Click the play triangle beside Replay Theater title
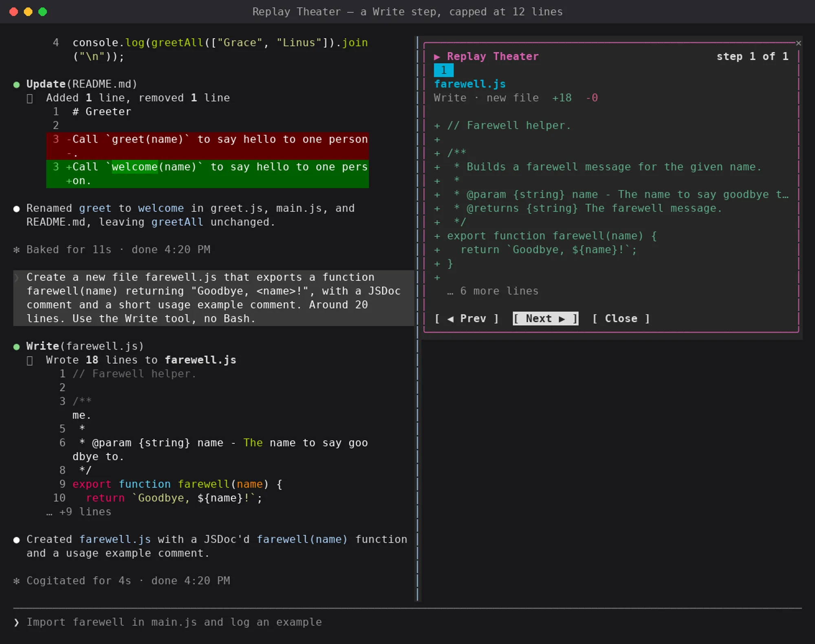 click(437, 57)
